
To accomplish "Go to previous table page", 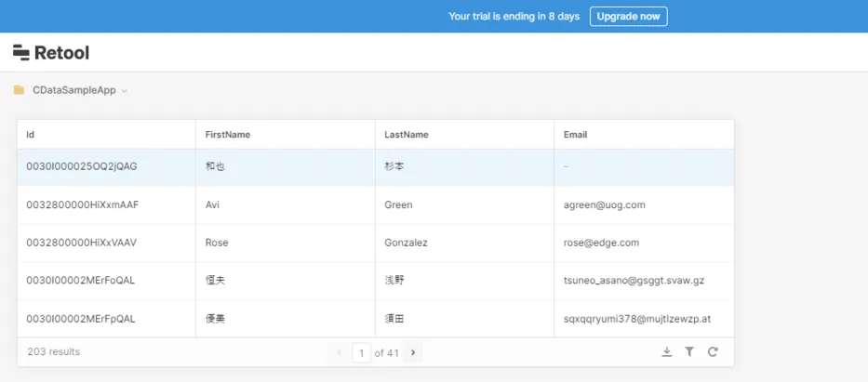I will (339, 353).
